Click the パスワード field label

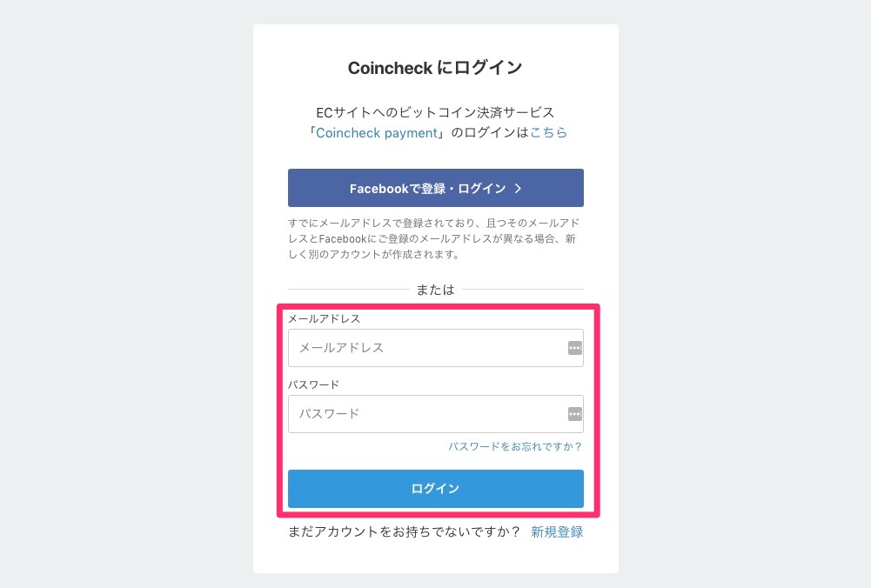point(313,384)
